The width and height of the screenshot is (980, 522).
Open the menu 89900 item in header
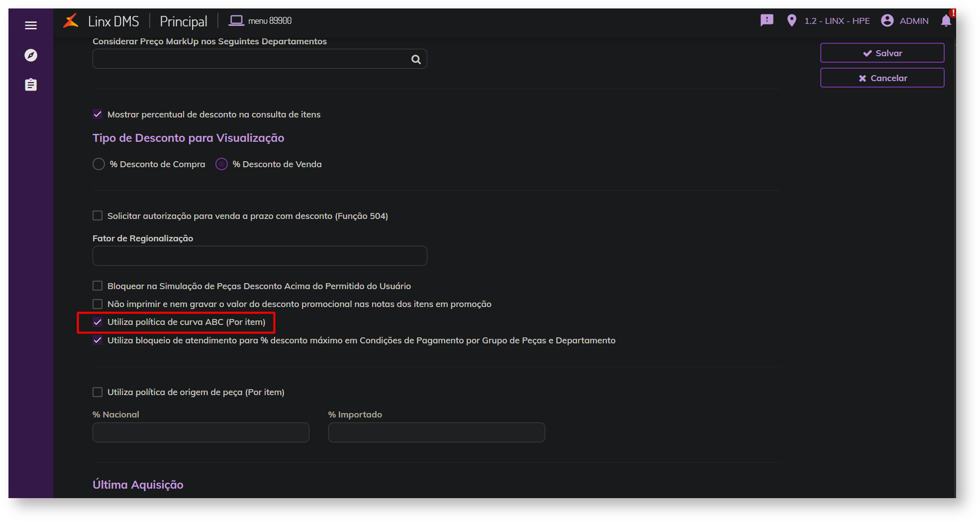(x=260, y=21)
